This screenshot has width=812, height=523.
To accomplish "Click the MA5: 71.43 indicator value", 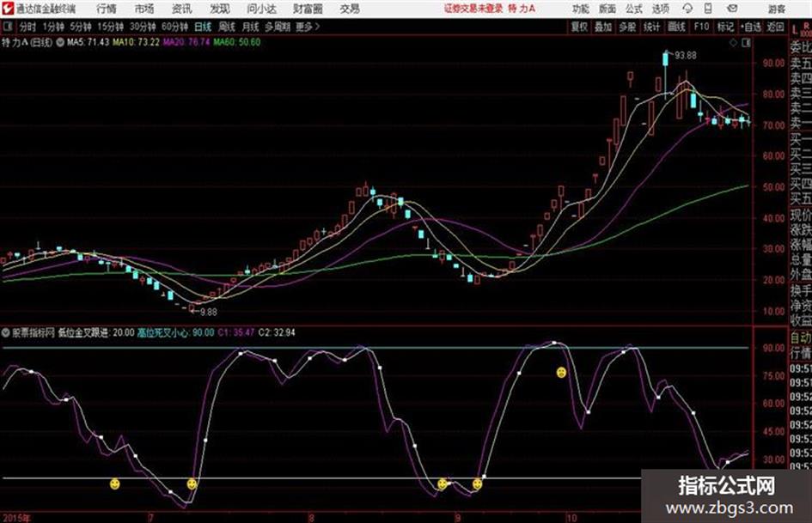I will tap(88, 42).
